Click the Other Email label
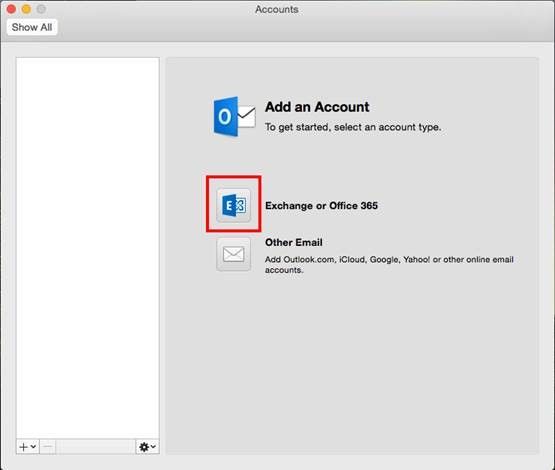The width and height of the screenshot is (555, 470). click(x=294, y=242)
